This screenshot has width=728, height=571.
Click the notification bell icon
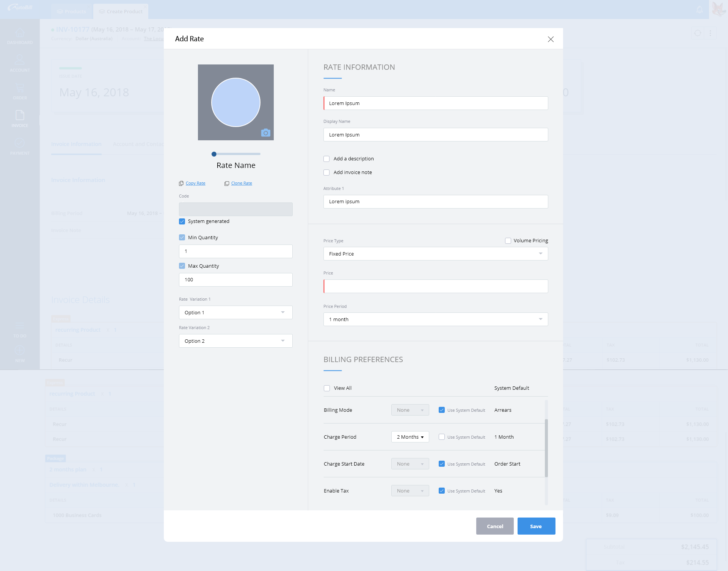coord(700,9)
